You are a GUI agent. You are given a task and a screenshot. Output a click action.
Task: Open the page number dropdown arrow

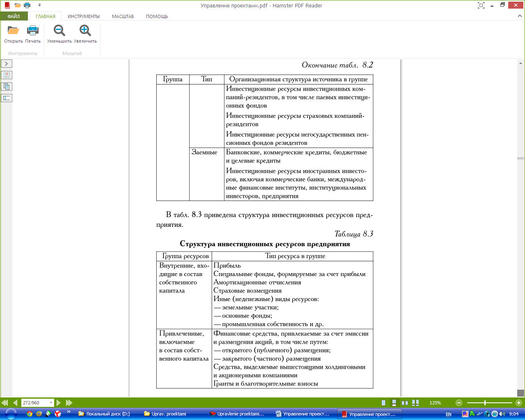51,403
